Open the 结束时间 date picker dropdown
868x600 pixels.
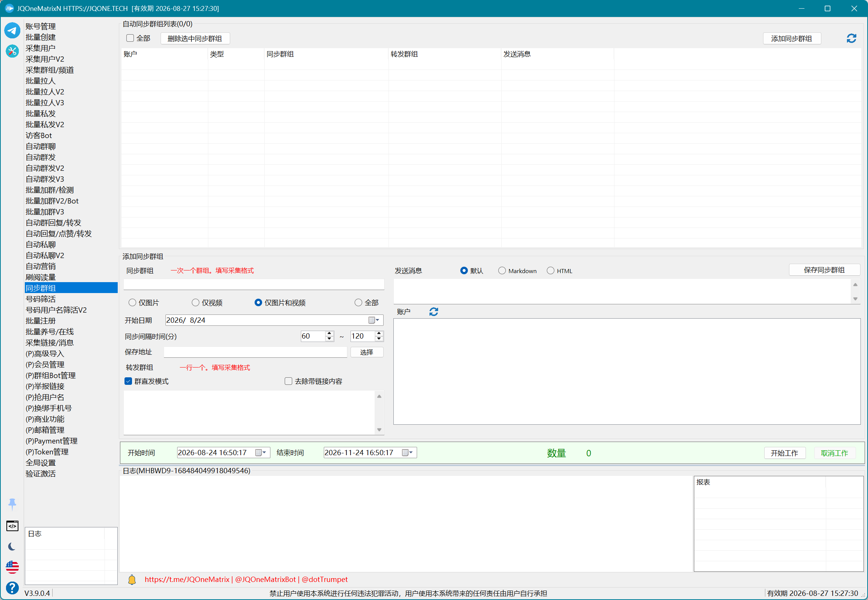(x=408, y=453)
